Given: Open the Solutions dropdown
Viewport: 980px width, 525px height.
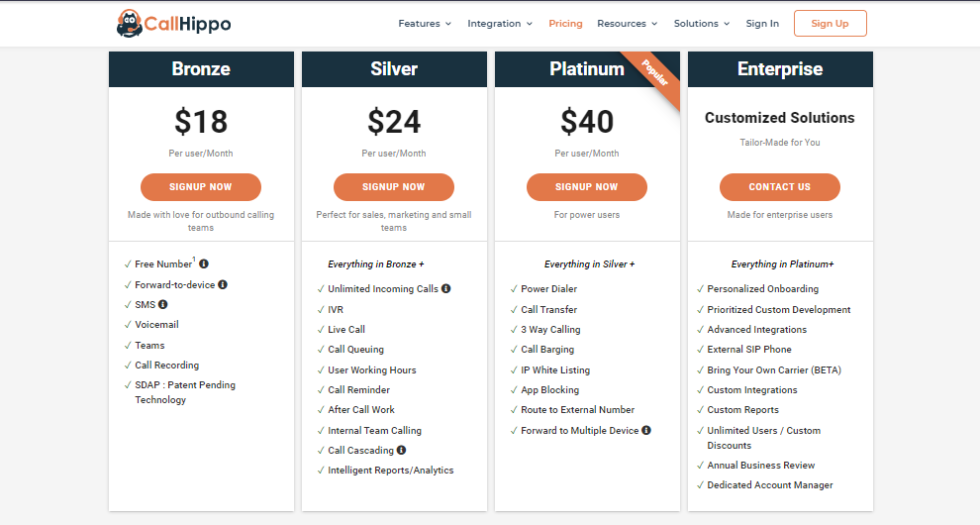Looking at the screenshot, I should (701, 23).
